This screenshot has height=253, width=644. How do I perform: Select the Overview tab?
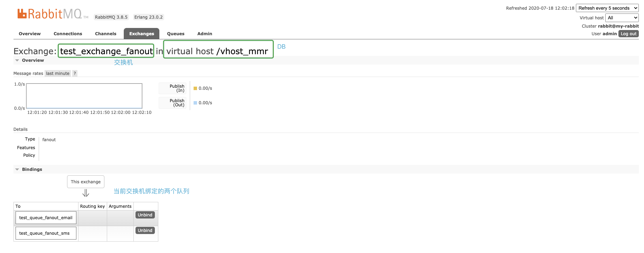30,34
